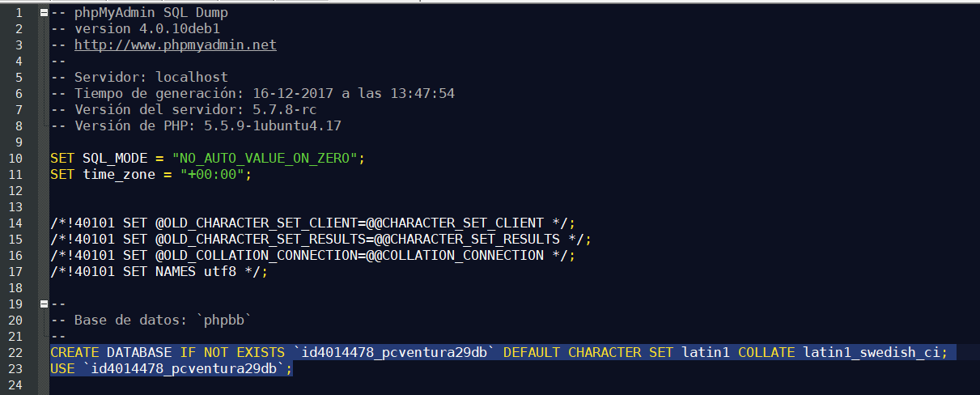Image resolution: width=980 pixels, height=395 pixels.
Task: Click the Servidor: localhost comment line
Action: click(x=139, y=78)
